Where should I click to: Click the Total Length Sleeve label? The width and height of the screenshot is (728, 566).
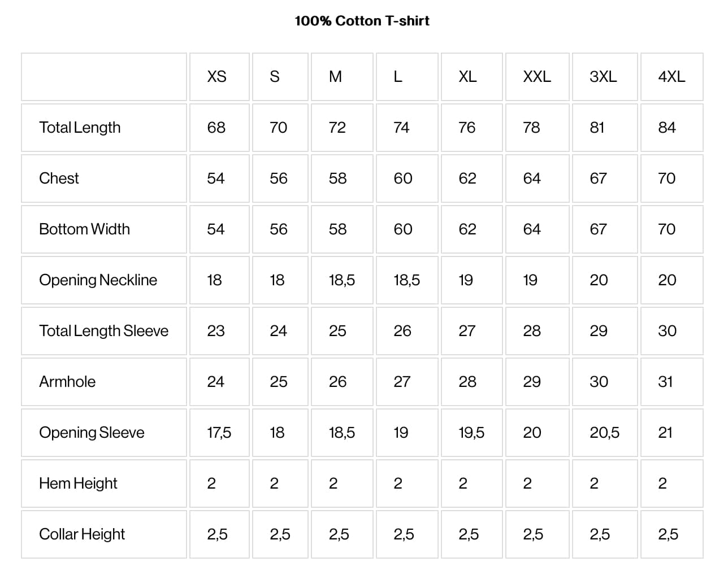[103, 331]
